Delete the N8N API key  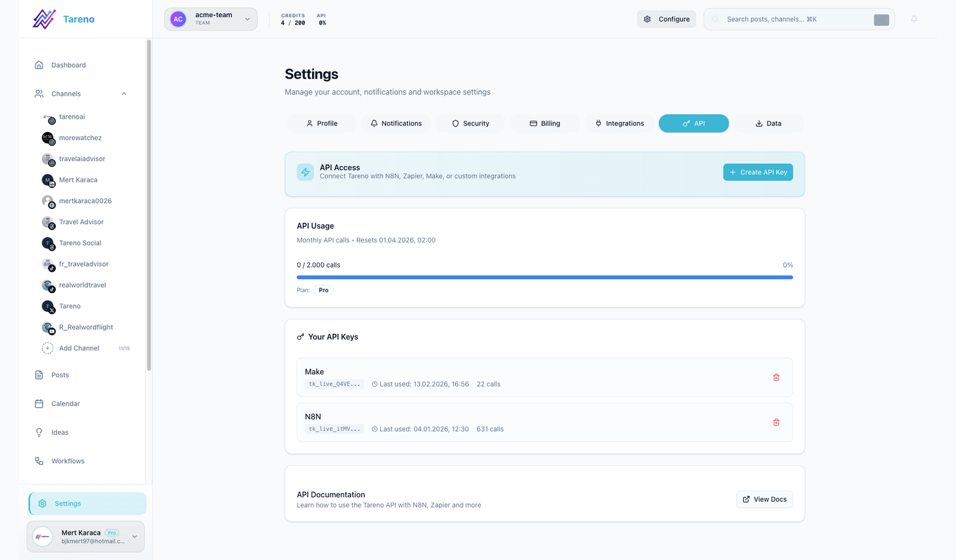(x=776, y=422)
